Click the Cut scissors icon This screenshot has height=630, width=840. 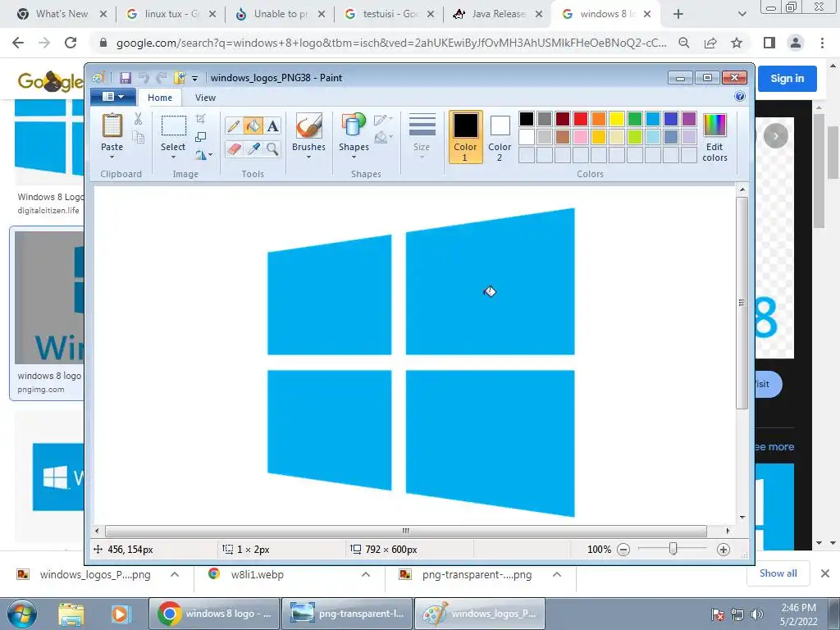[138, 119]
